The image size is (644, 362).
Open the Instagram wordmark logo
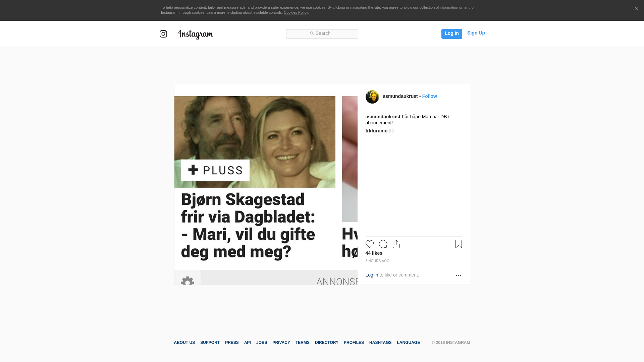196,35
